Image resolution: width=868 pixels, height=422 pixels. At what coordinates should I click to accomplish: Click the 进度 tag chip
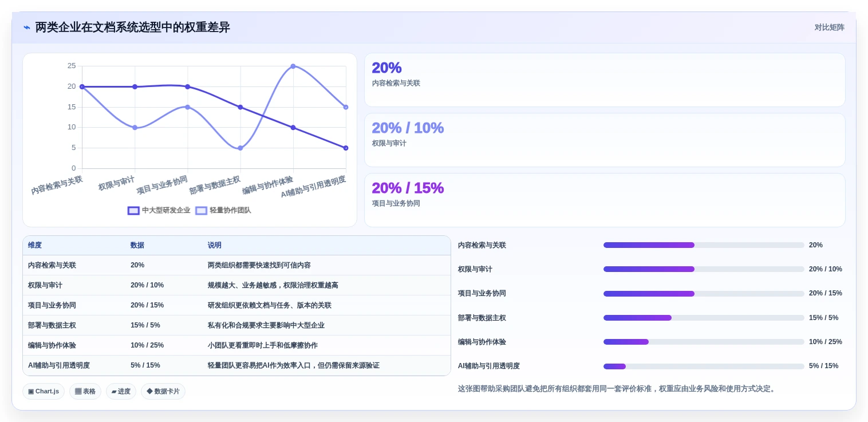[121, 392]
